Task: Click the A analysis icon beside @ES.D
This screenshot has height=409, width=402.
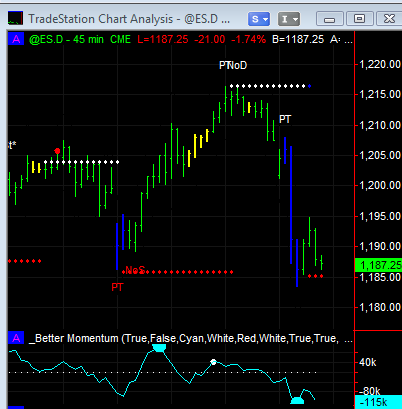Action: [x=16, y=39]
